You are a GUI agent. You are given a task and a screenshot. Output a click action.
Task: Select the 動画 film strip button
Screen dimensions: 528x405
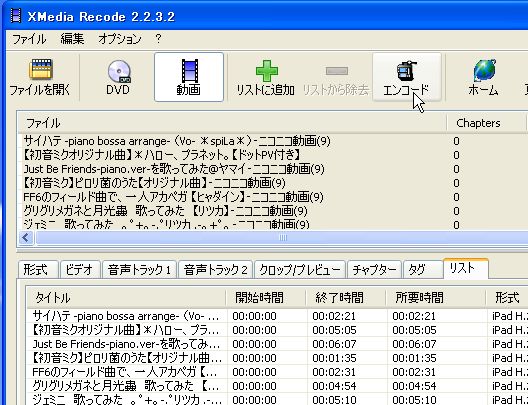click(x=189, y=77)
